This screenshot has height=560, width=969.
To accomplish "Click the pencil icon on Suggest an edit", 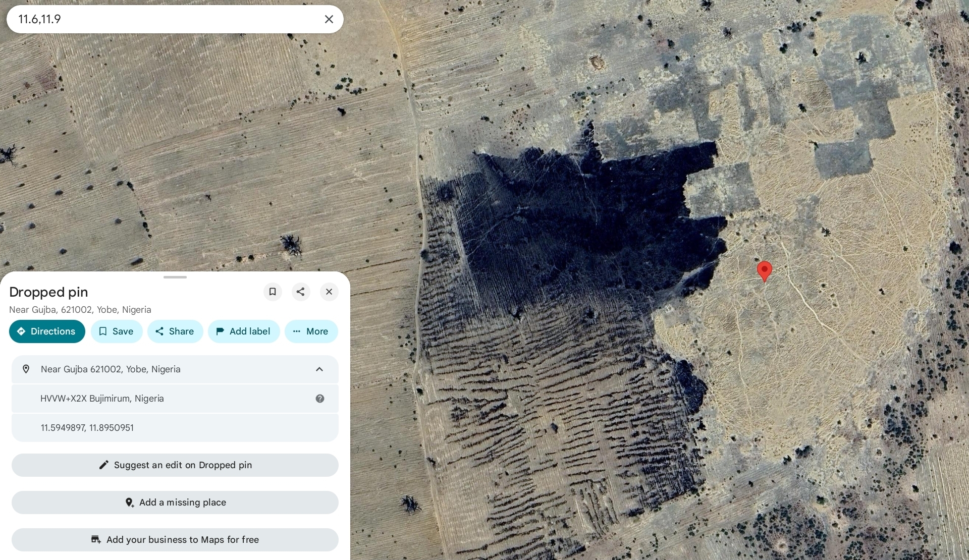I will pyautogui.click(x=103, y=465).
